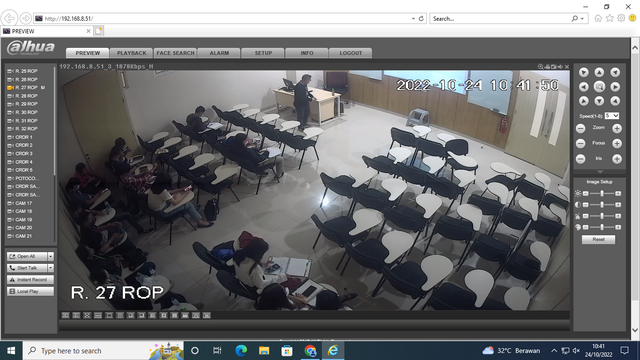Open the Speed(1-8) dropdown
The image size is (640, 360).
coord(612,116)
